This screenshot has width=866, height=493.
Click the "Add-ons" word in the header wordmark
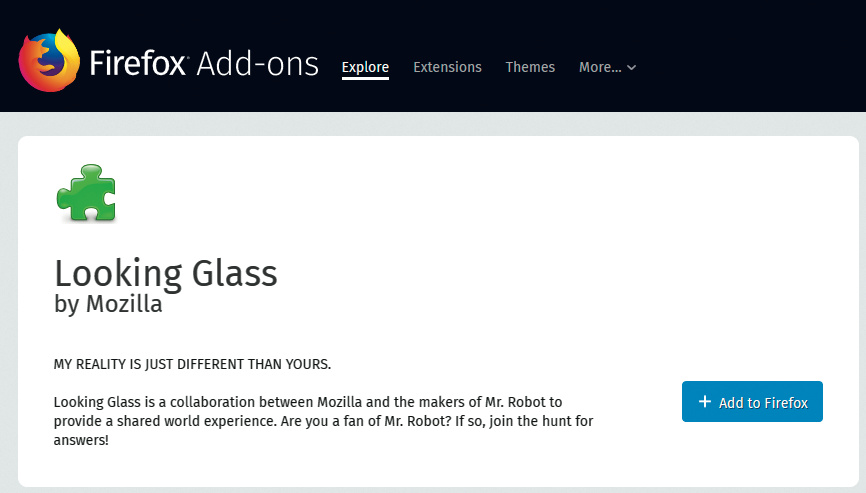pyautogui.click(x=258, y=64)
